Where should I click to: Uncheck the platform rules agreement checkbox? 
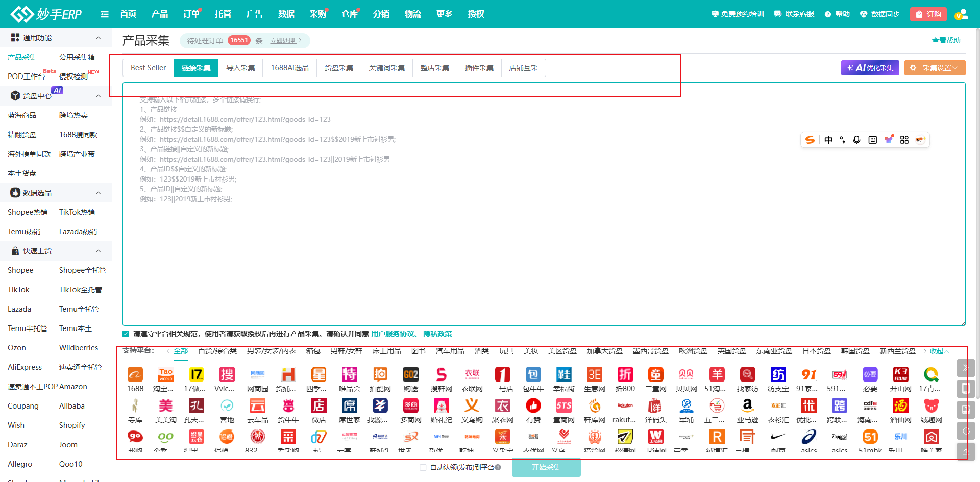click(x=126, y=334)
